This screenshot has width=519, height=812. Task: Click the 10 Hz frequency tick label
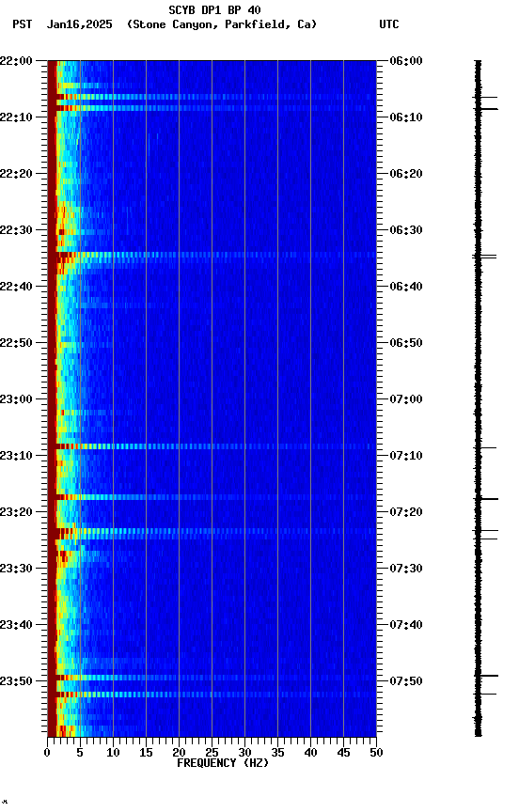point(113,753)
